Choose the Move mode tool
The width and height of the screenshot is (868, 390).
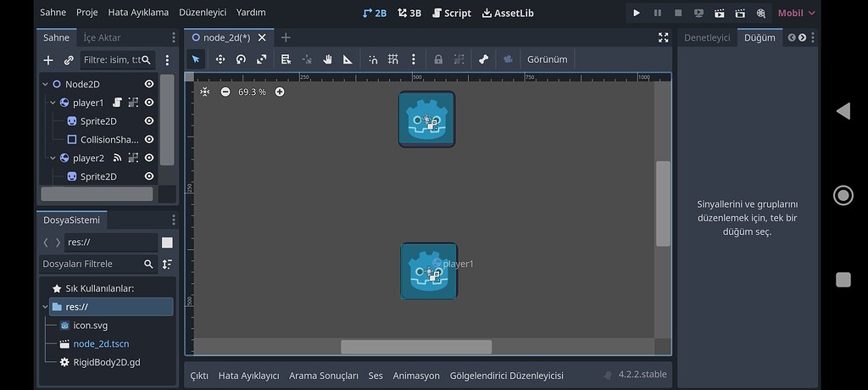click(220, 59)
